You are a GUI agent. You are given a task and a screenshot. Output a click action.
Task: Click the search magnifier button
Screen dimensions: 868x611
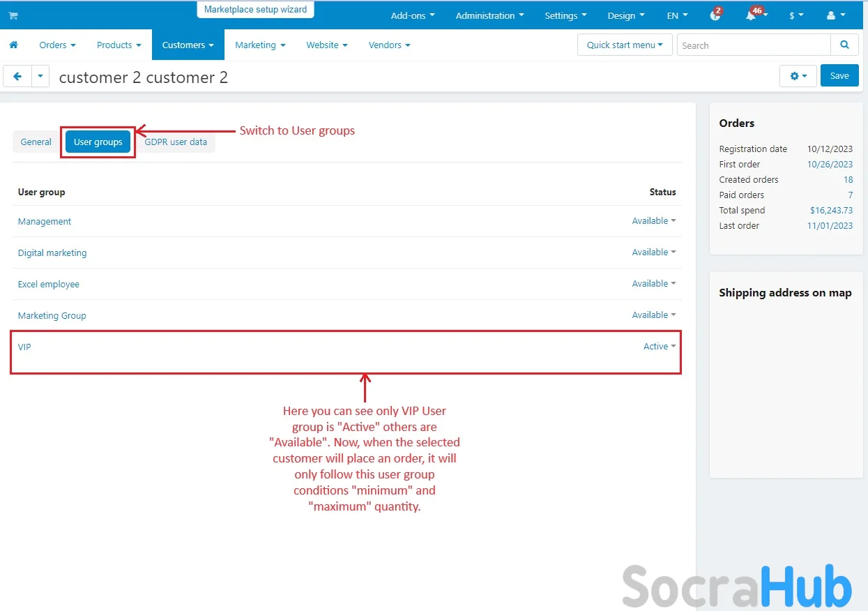(x=844, y=45)
